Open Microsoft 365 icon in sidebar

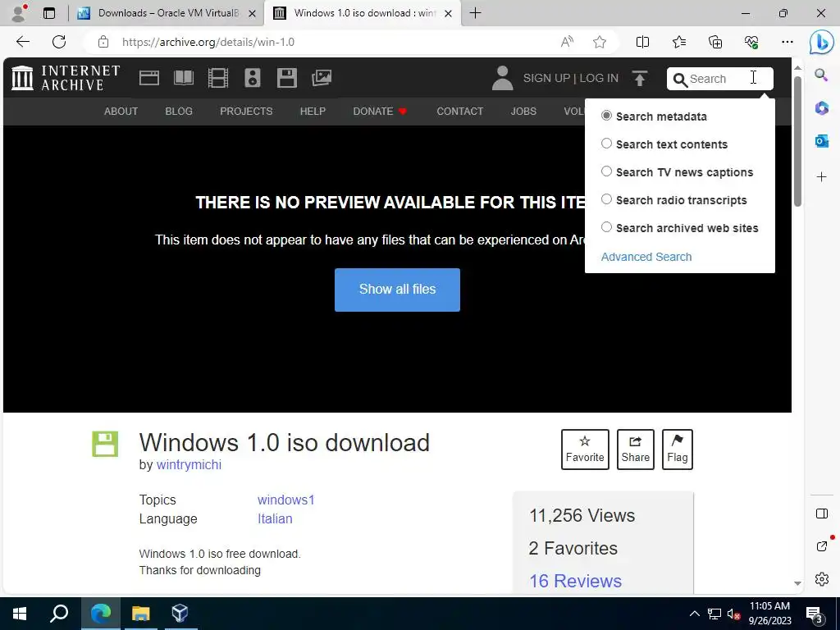(821, 107)
